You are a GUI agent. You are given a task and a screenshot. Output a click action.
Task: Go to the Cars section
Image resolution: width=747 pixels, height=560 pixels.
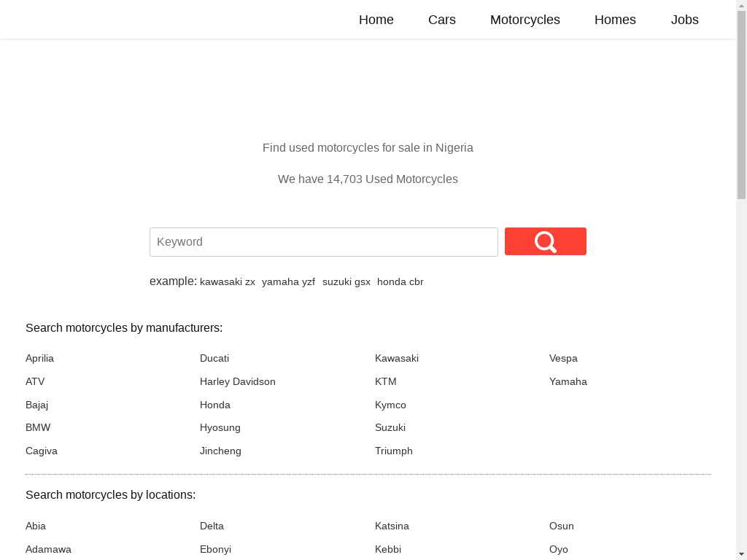click(441, 20)
